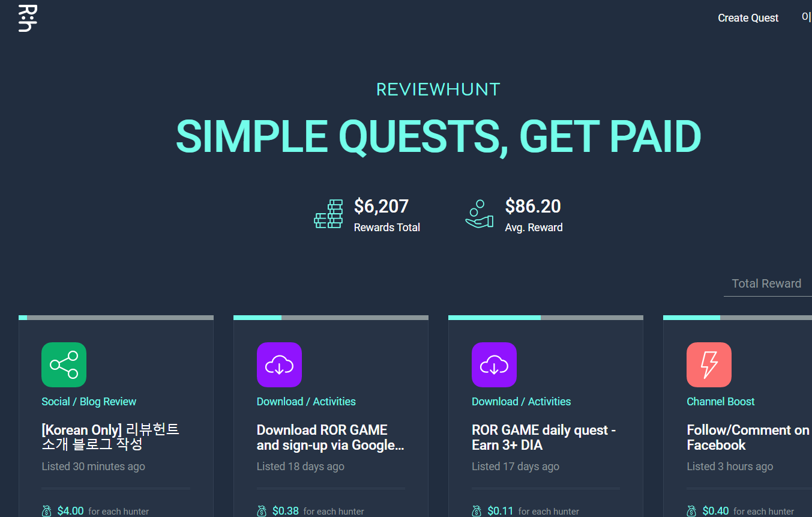Click the progress bar on Korean Only quest card
Viewport: 812px width, 517px height.
click(116, 318)
